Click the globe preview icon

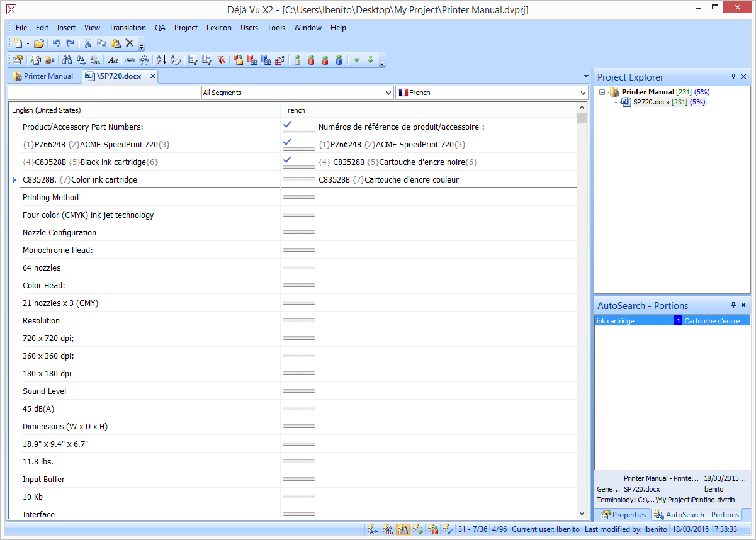coord(50,60)
